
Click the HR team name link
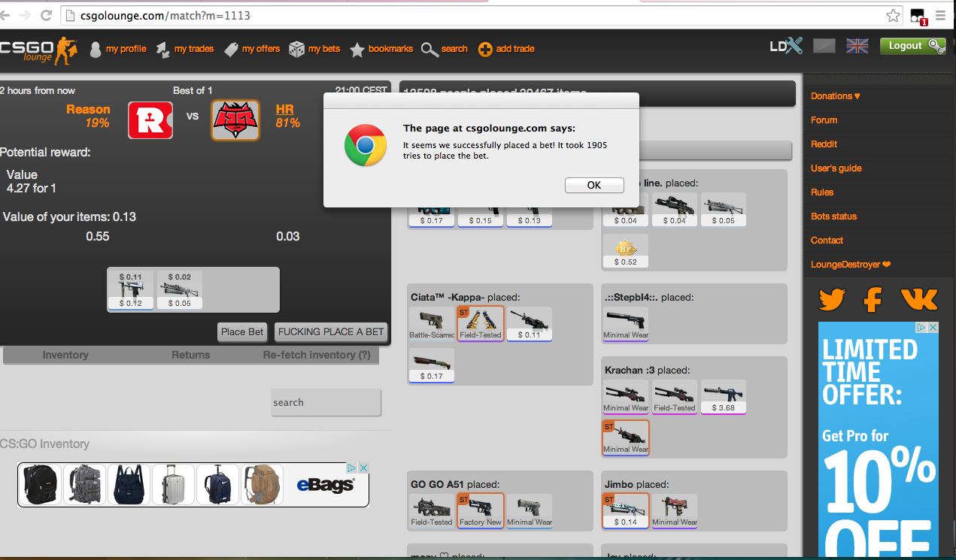284,110
